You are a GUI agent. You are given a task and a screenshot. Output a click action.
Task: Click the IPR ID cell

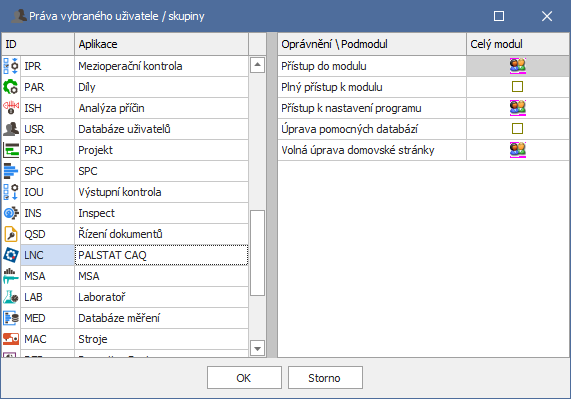coord(47,66)
